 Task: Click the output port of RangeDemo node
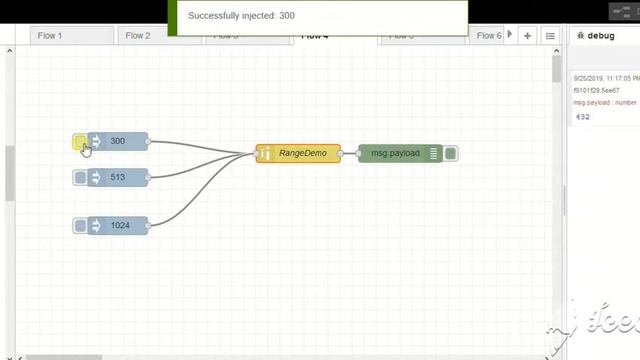click(341, 154)
